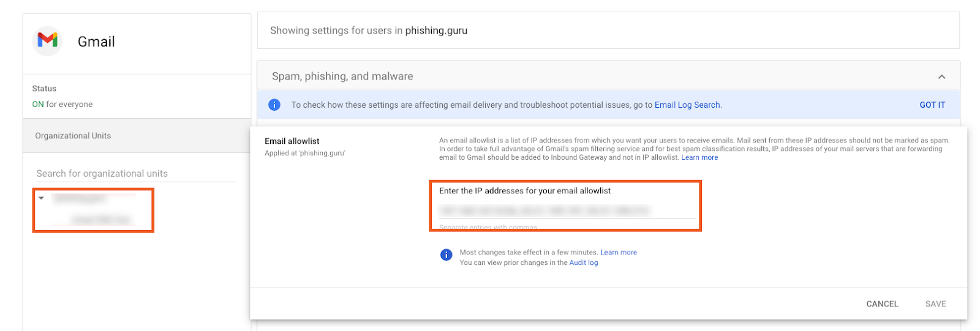This screenshot has height=331, width=980.
Task: Click the SAVE button
Action: point(935,303)
